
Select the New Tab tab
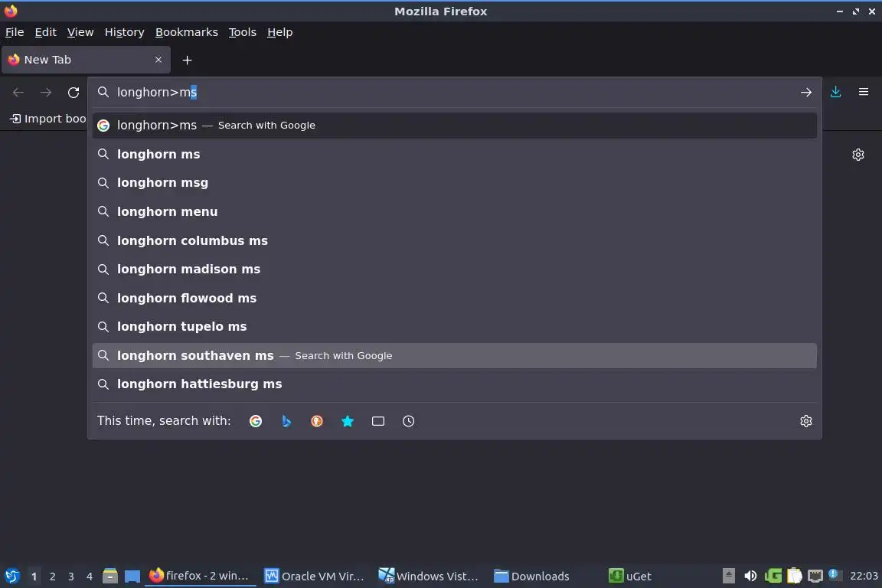click(86, 60)
